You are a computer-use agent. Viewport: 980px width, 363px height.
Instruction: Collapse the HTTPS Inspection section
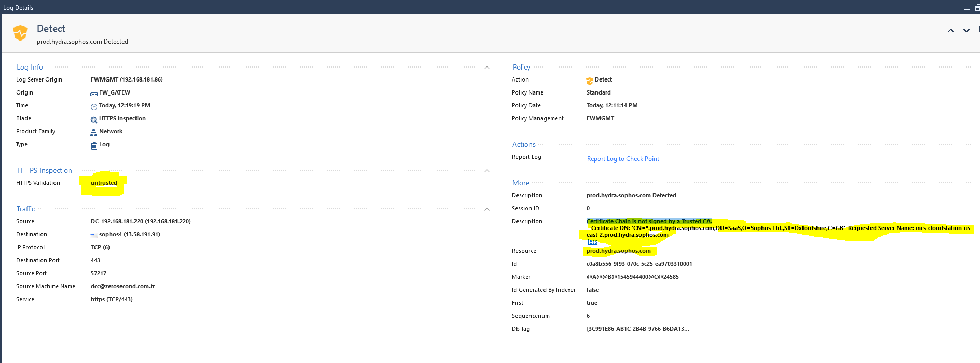click(487, 171)
